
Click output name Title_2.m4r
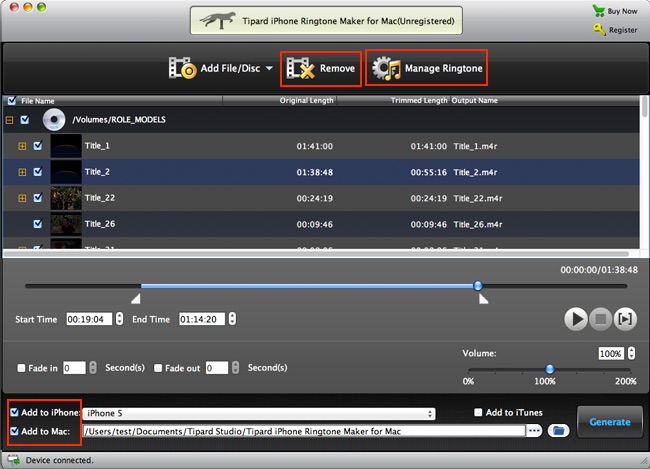[475, 173]
